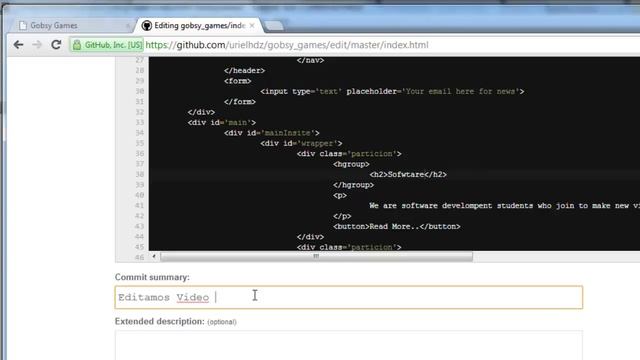Click the <button>Read More..</button> code line
Viewport: 640px width, 360px height.
click(396, 226)
